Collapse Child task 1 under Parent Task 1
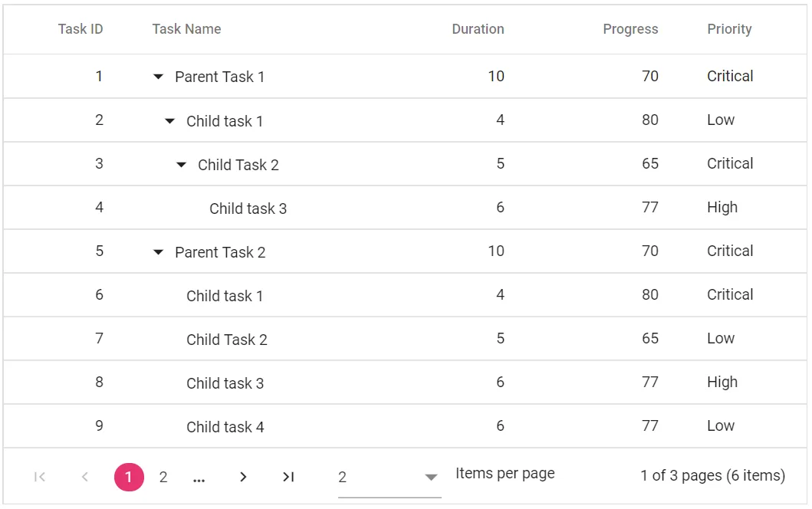This screenshot has height=509, width=812. coord(169,120)
